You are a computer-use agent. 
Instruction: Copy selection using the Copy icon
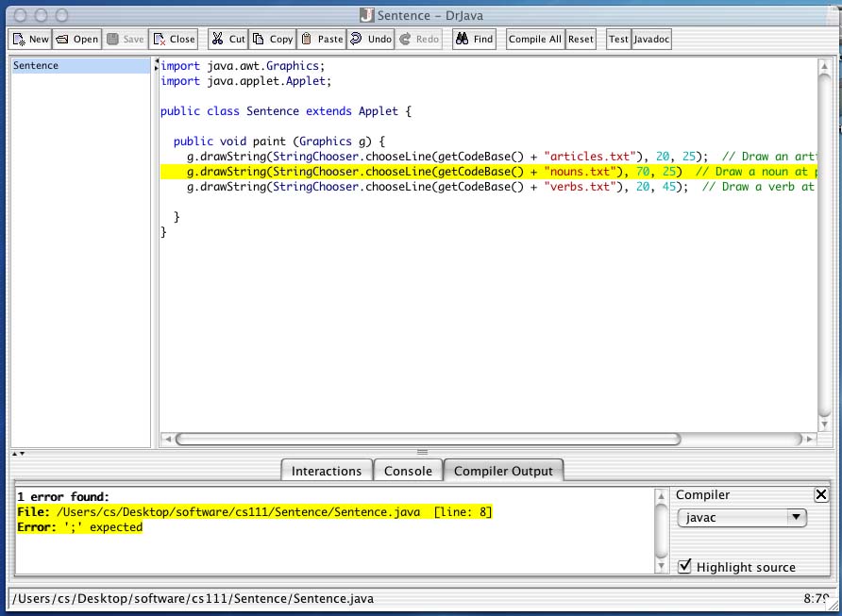coord(273,40)
